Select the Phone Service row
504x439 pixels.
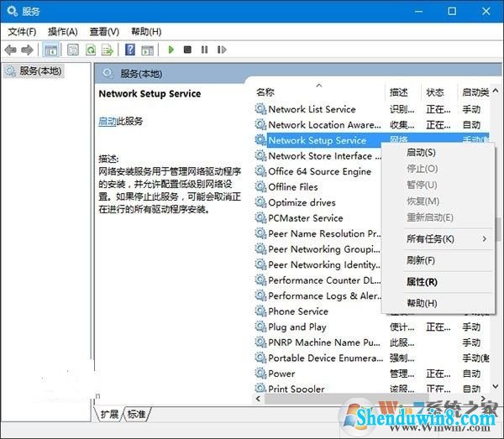pyautogui.click(x=318, y=311)
